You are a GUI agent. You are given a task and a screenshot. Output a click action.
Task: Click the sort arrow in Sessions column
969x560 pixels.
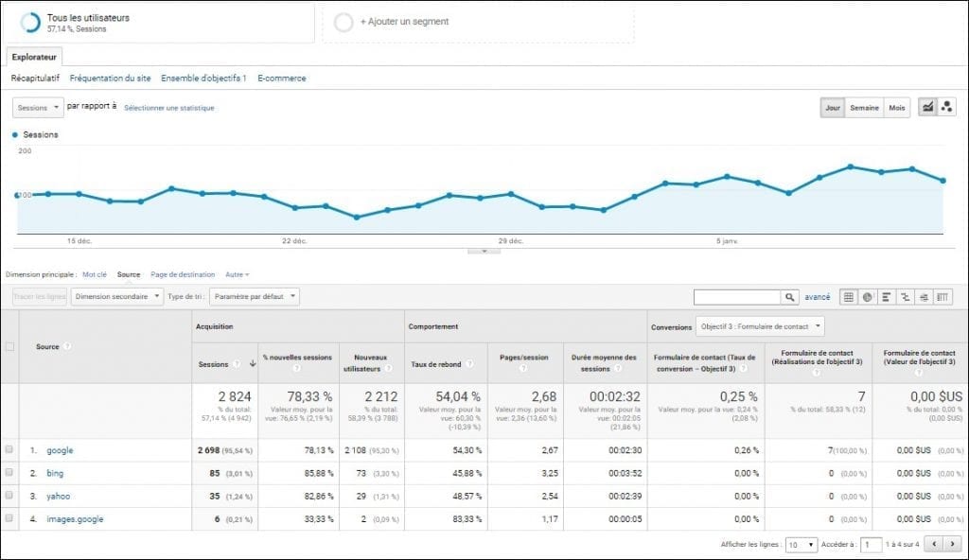point(252,364)
